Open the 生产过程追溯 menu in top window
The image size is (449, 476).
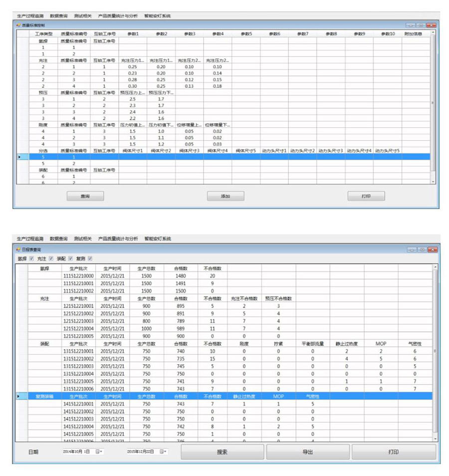point(30,16)
